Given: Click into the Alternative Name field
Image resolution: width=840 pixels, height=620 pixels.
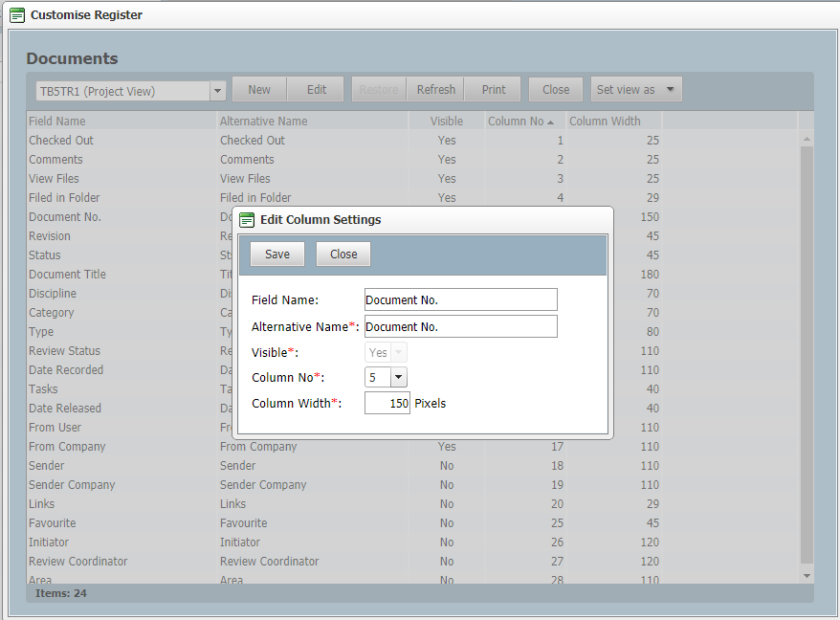Looking at the screenshot, I should pyautogui.click(x=460, y=327).
